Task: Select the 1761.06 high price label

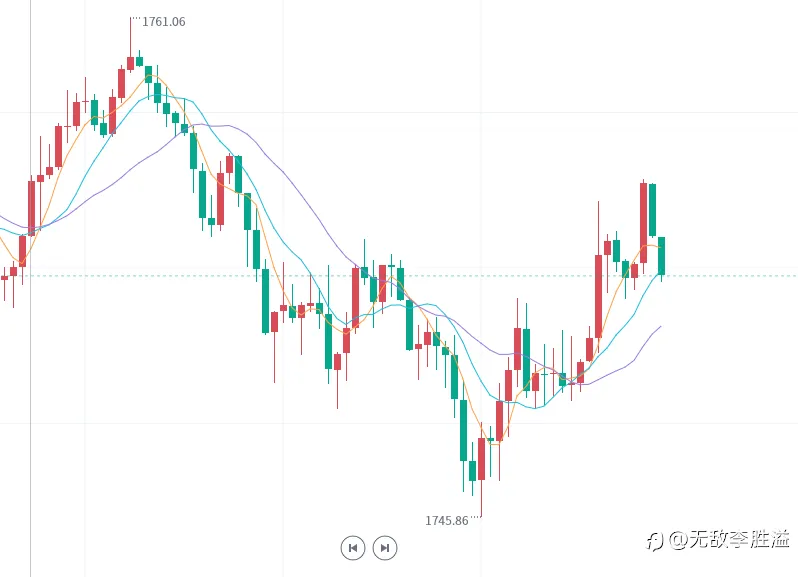Action: (163, 22)
